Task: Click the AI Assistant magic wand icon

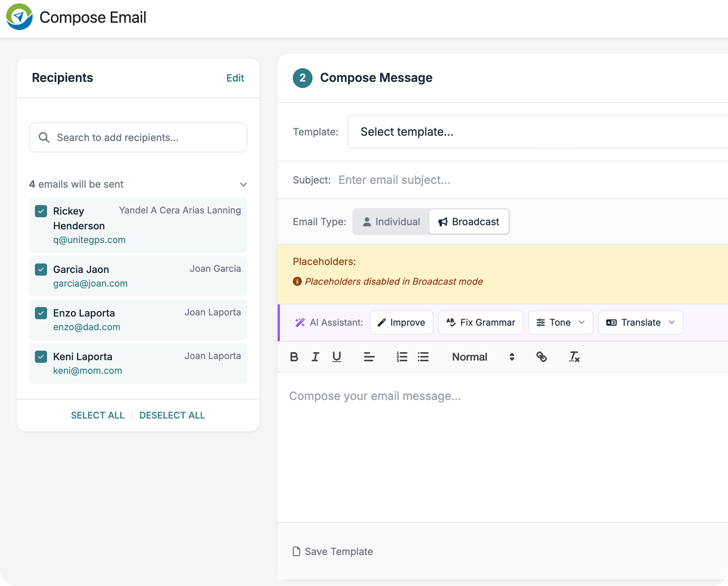Action: pos(300,323)
